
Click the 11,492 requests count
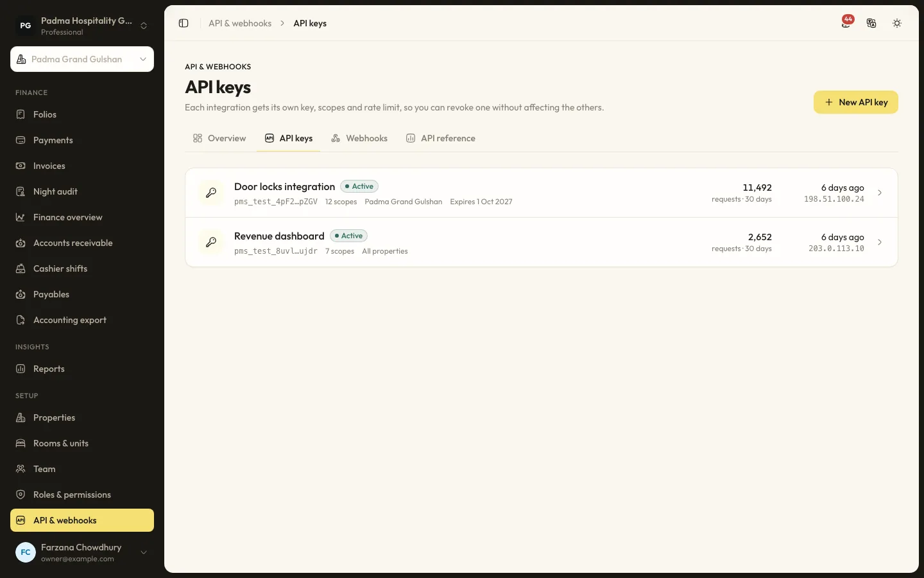coord(757,188)
